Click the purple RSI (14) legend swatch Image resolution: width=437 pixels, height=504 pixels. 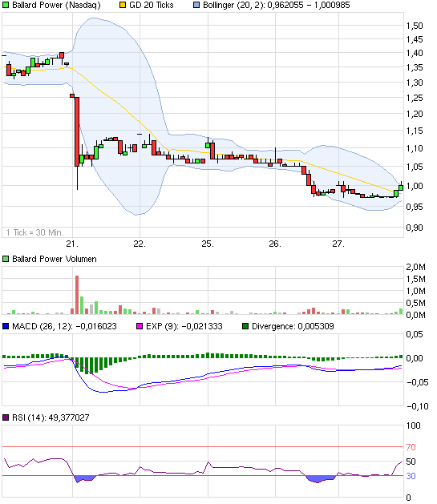point(6,417)
